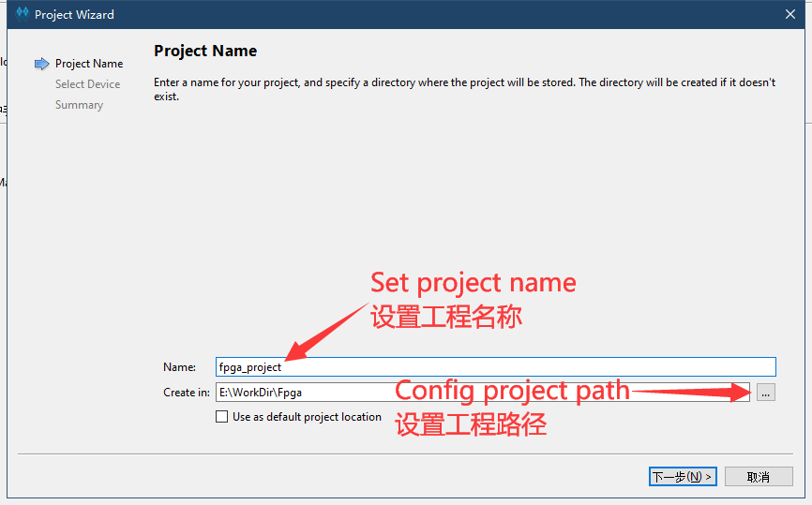This screenshot has height=505, width=812.
Task: Click the Project Name heading text
Action: (x=205, y=51)
